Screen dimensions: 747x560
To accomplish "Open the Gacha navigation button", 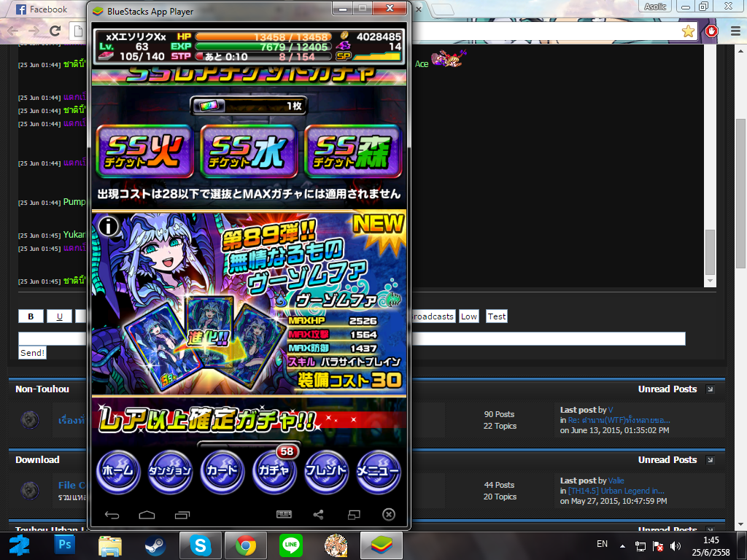I will (x=274, y=471).
